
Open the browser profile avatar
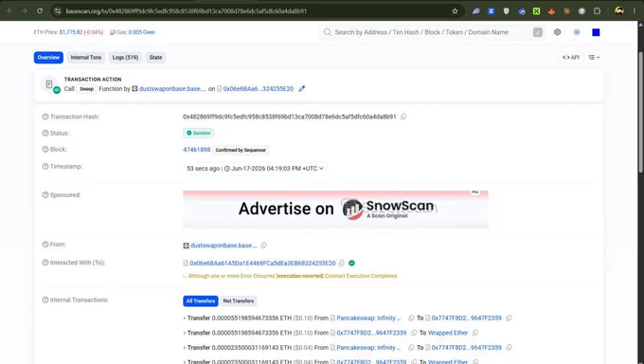[619, 11]
